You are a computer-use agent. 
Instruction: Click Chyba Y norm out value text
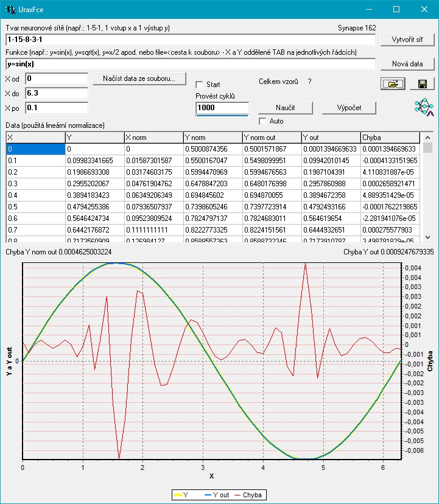[x=58, y=252]
